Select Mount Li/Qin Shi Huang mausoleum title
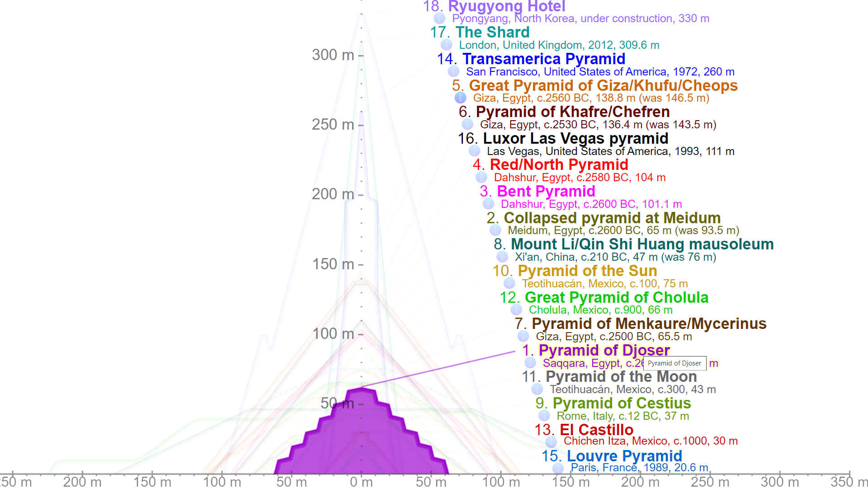The height and width of the screenshot is (488, 868). click(x=642, y=244)
